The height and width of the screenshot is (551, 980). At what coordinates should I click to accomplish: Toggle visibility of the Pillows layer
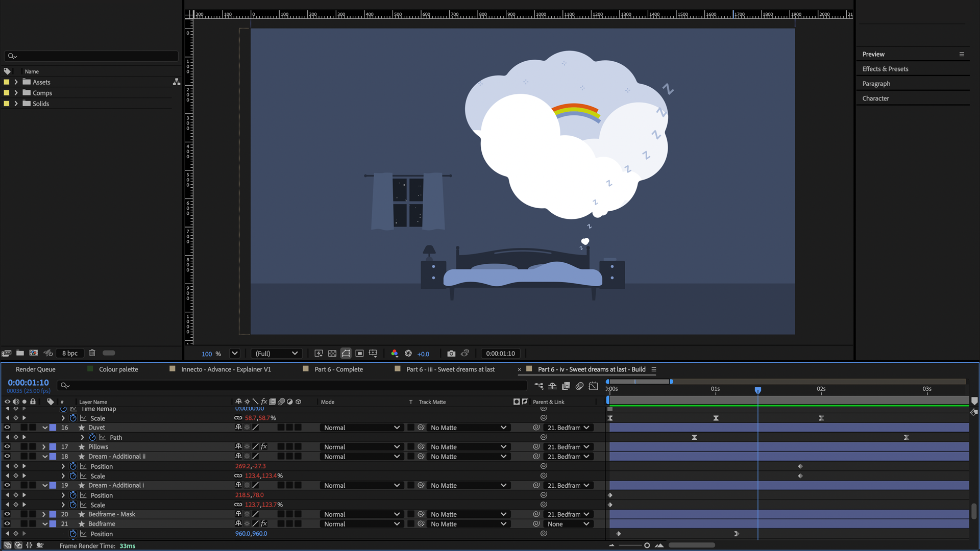click(7, 447)
